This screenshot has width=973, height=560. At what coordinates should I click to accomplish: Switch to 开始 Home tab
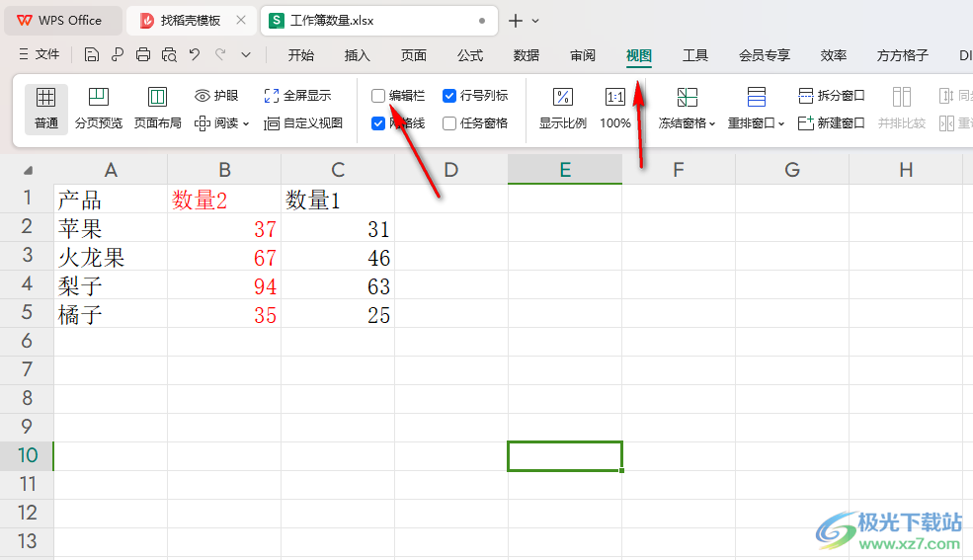pos(301,55)
